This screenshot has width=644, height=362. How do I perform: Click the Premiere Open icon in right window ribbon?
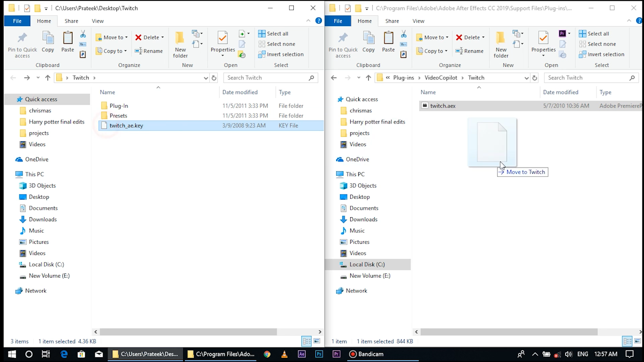click(x=563, y=33)
